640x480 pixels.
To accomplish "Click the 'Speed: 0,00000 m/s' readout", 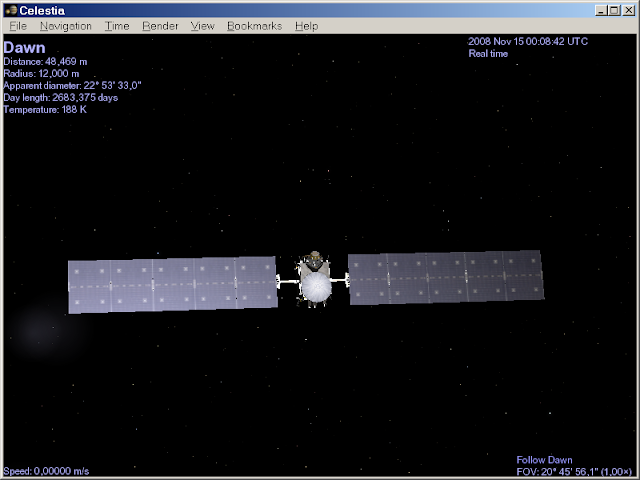I will click(x=46, y=471).
